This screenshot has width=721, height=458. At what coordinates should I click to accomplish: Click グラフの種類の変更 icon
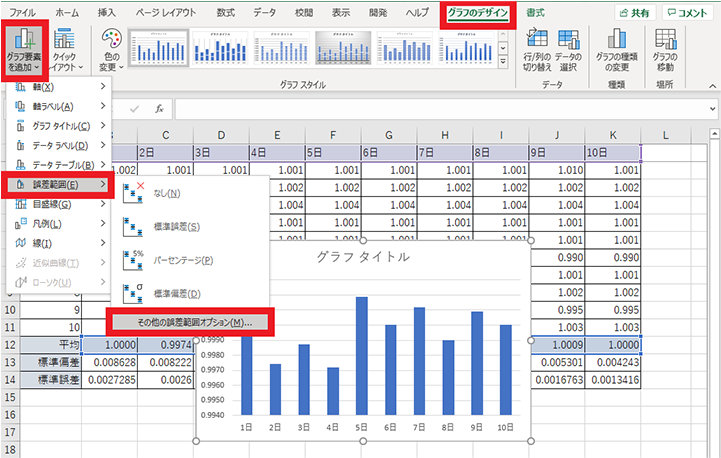[x=616, y=39]
